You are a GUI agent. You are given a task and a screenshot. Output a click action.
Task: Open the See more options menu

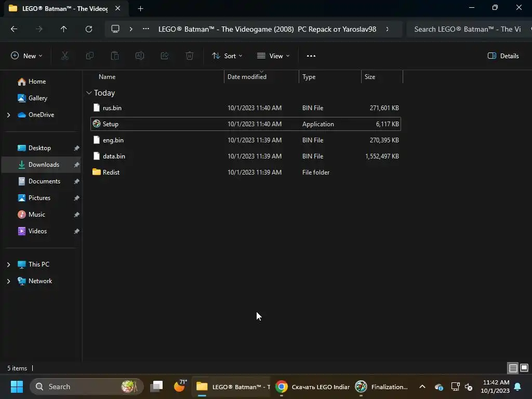311,56
